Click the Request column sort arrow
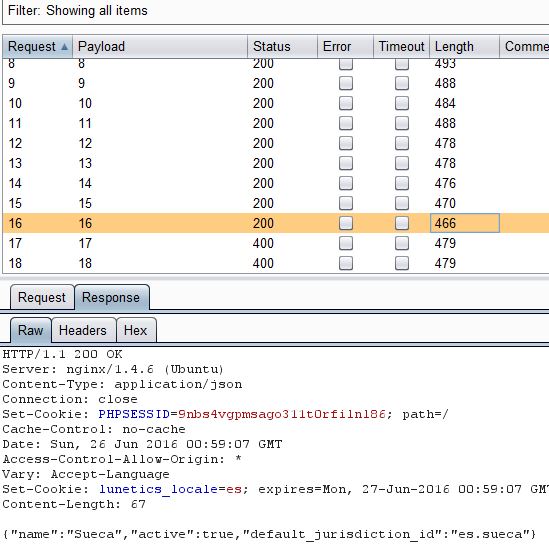The height and width of the screenshot is (554, 549). [x=64, y=47]
